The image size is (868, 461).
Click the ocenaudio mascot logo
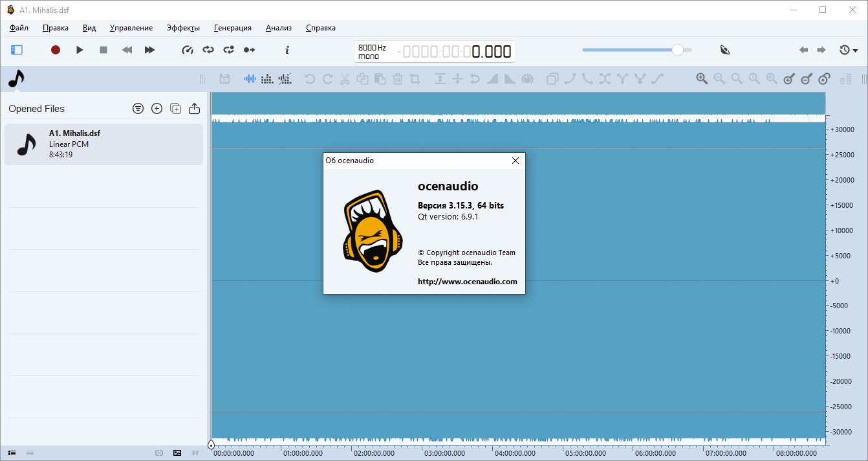point(373,231)
